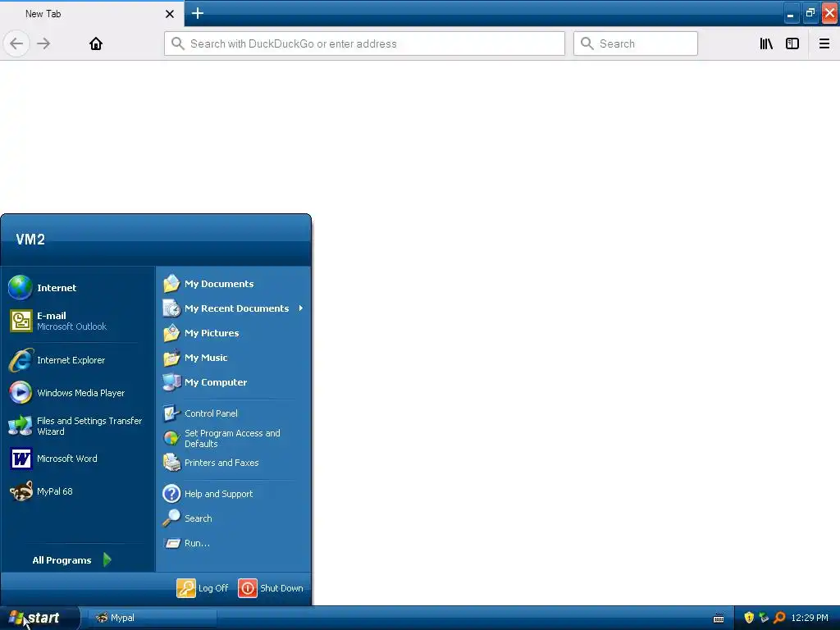Focus the Search box in toolbar
Image resolution: width=840 pixels, height=630 pixels.
coord(636,43)
